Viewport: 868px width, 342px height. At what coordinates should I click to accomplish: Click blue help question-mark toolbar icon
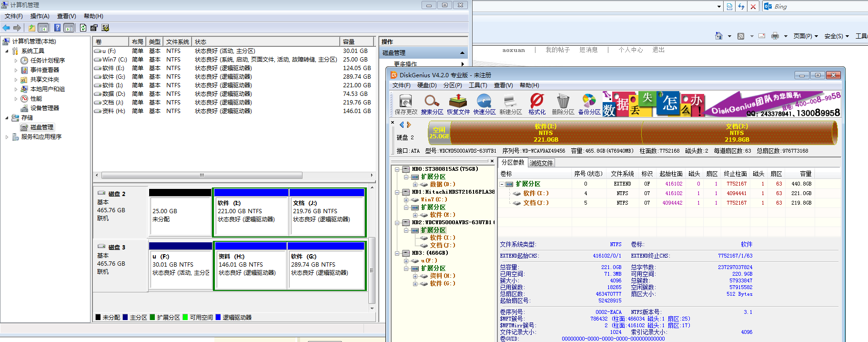(x=57, y=28)
